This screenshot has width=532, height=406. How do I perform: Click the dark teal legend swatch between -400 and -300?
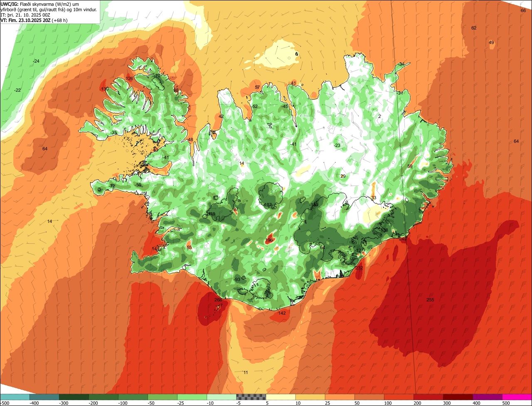(x=44, y=397)
